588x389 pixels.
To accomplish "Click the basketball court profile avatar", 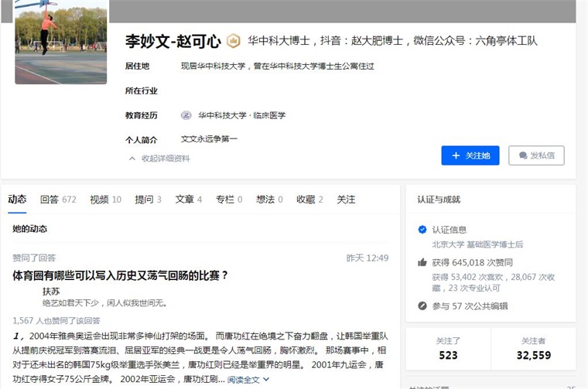I will click(61, 42).
